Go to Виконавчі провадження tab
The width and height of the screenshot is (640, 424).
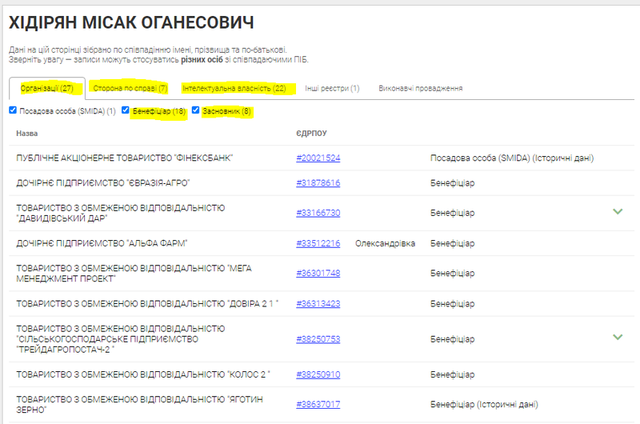coord(420,88)
